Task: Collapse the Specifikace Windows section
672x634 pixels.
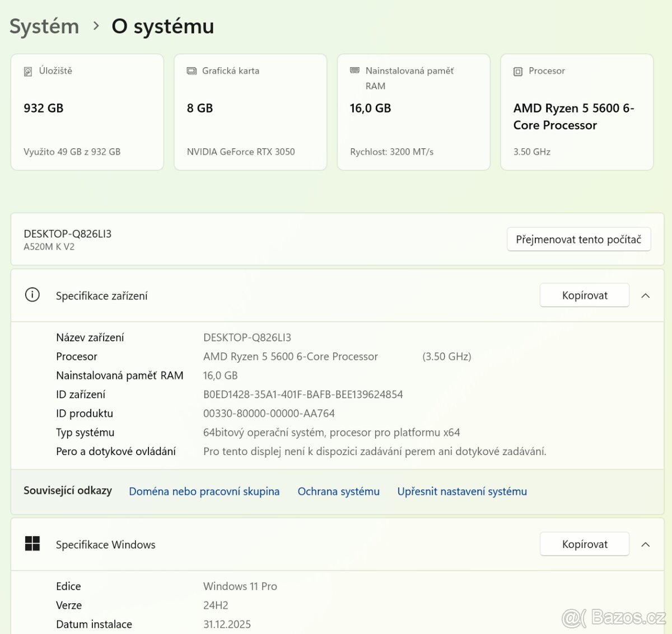Action: pyautogui.click(x=645, y=543)
